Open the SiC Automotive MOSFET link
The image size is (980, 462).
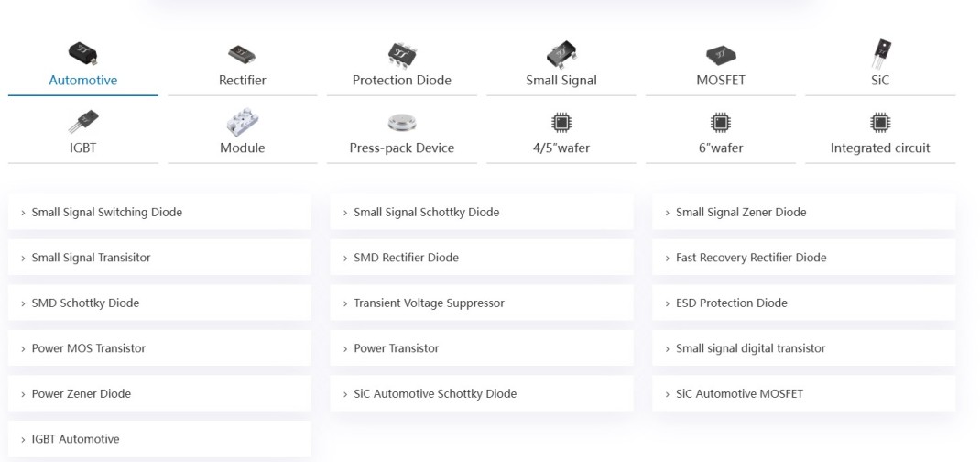(738, 393)
